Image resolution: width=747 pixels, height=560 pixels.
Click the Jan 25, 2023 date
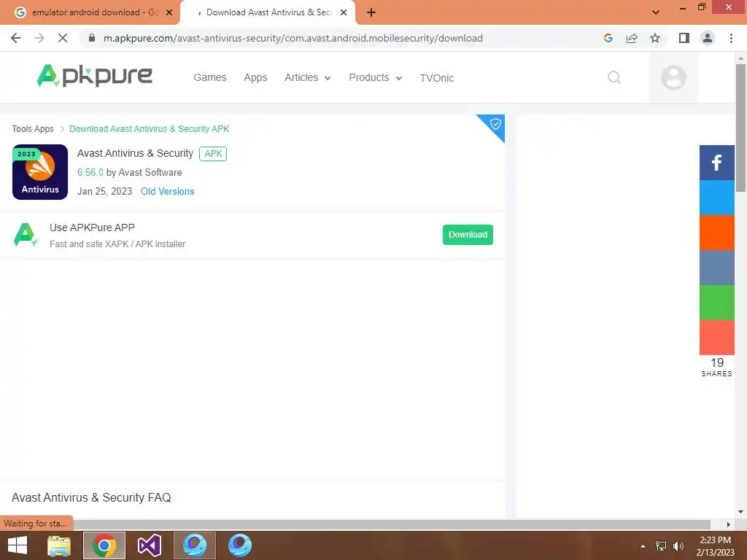104,192
